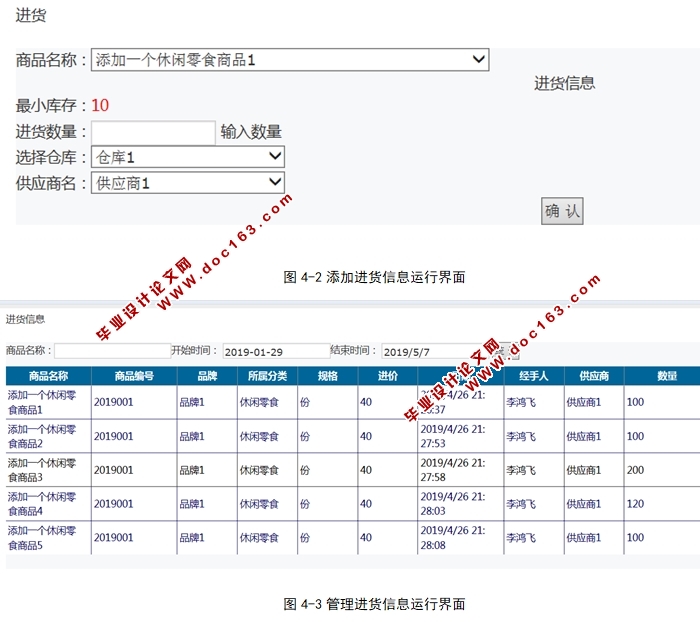The height and width of the screenshot is (622, 700).
Task: Open the 供应商名 dropdown showing 供应商1
Action: [188, 183]
